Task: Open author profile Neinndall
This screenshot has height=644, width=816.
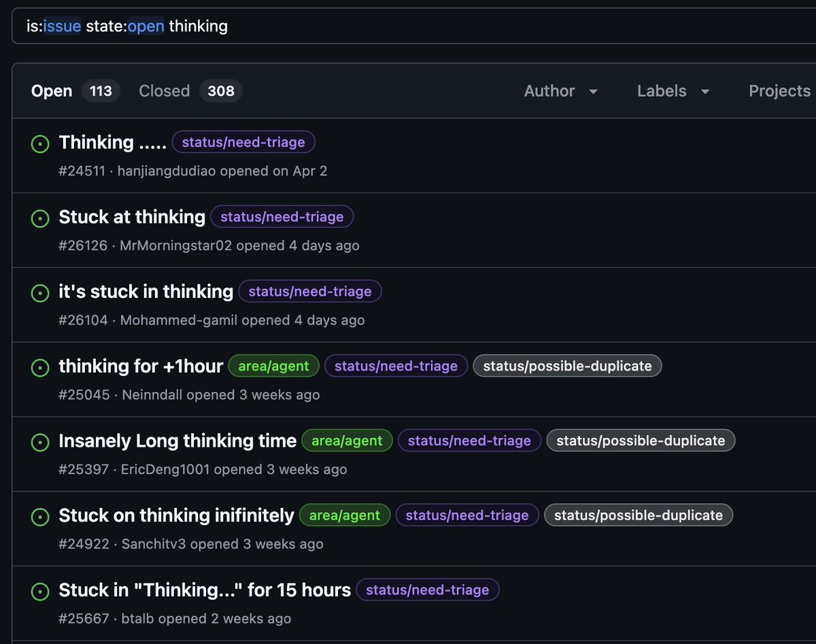Action: tap(153, 395)
